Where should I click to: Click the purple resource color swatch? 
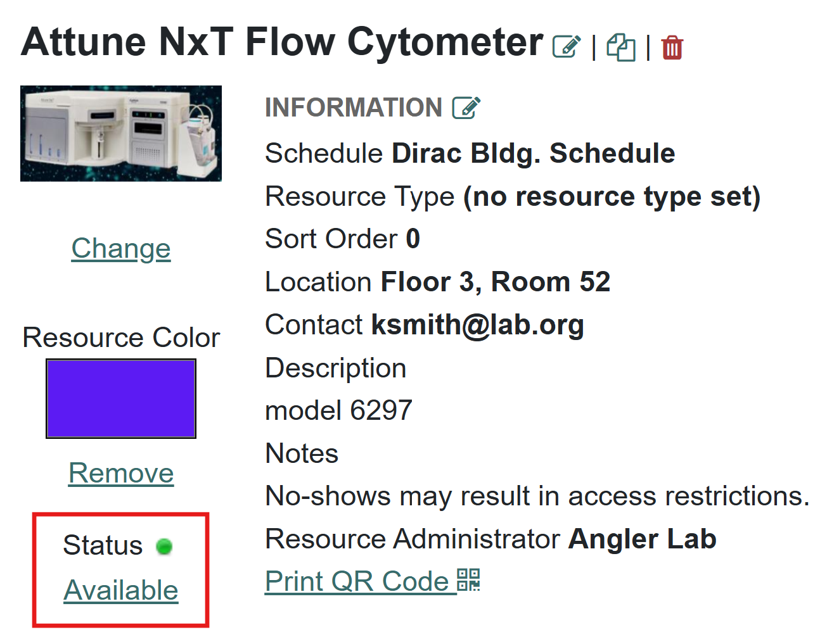(121, 398)
